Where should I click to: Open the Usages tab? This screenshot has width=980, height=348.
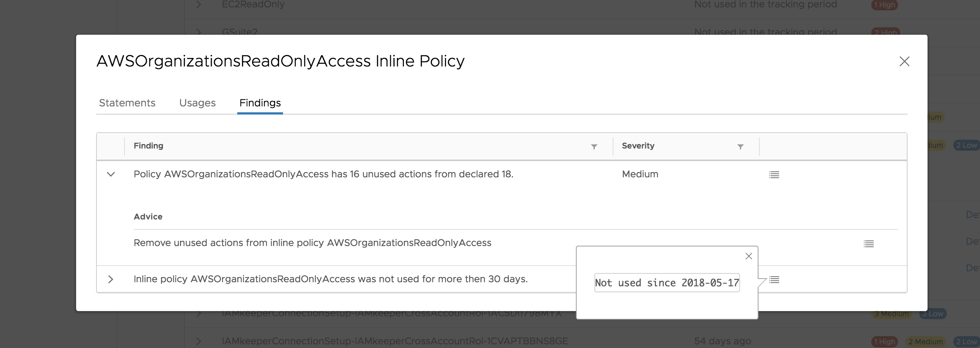point(197,103)
